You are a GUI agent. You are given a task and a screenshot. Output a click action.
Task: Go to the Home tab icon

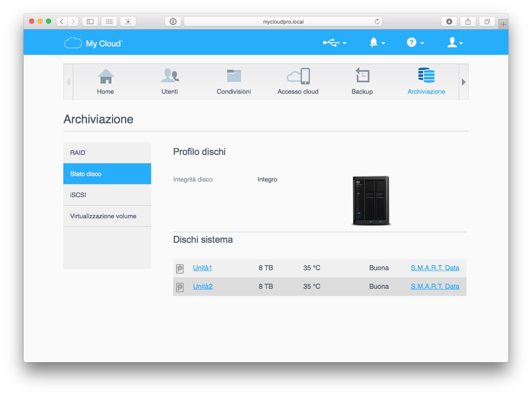click(x=106, y=76)
